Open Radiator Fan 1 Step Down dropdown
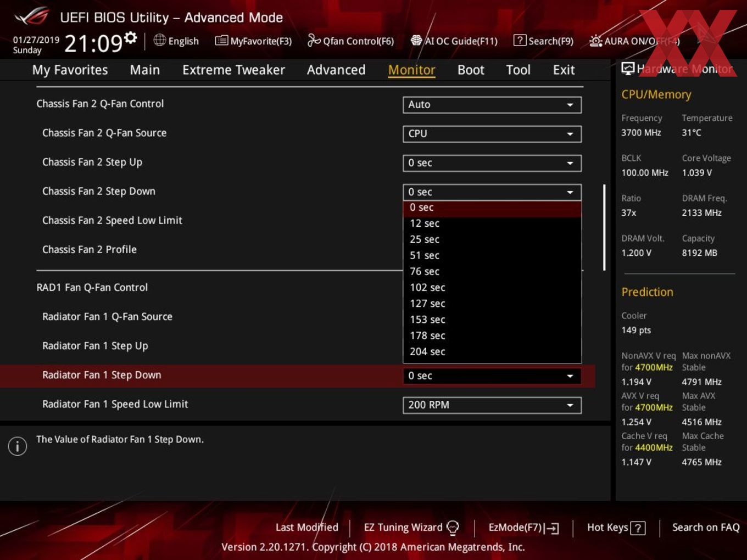747x560 pixels. coord(492,376)
